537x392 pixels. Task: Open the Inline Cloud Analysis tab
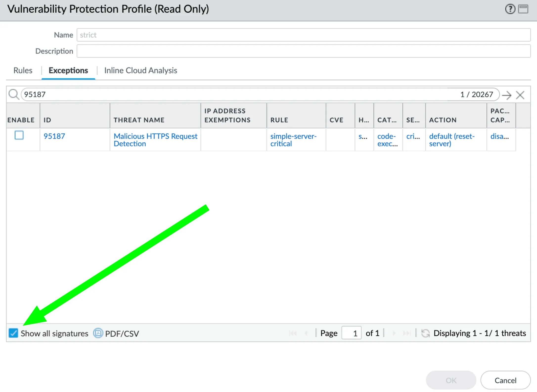(140, 70)
